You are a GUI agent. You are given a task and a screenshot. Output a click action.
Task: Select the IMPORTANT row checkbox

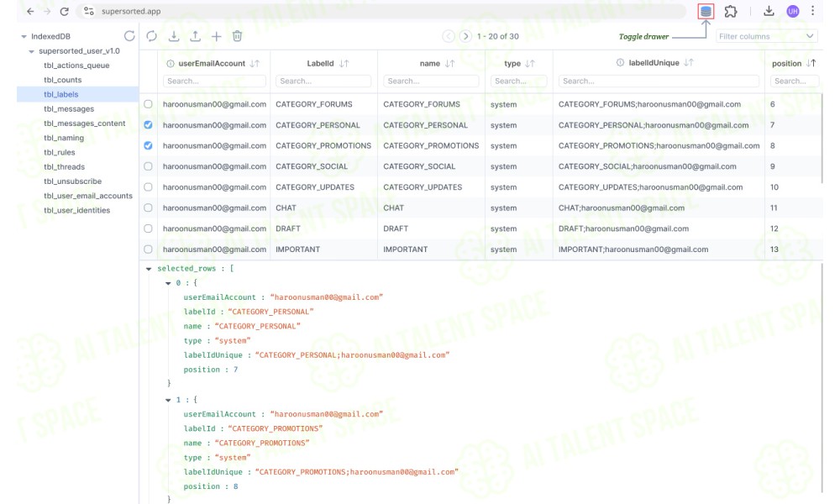pos(148,249)
